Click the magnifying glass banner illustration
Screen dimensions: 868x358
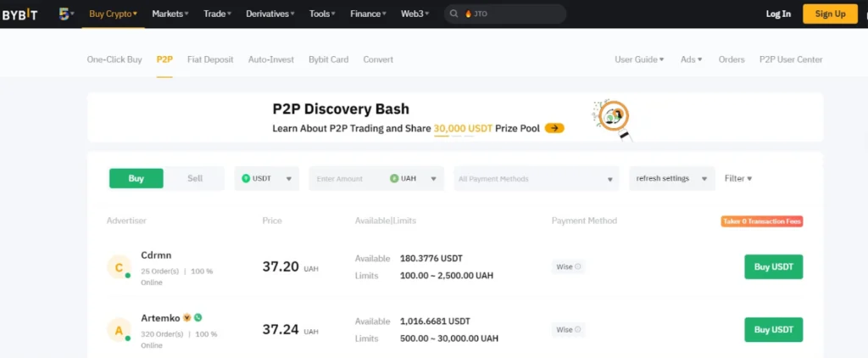[x=612, y=119]
